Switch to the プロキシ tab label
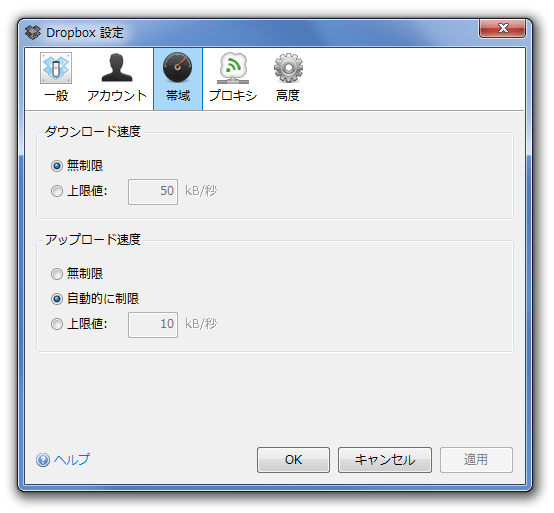554x513 pixels. click(x=233, y=95)
